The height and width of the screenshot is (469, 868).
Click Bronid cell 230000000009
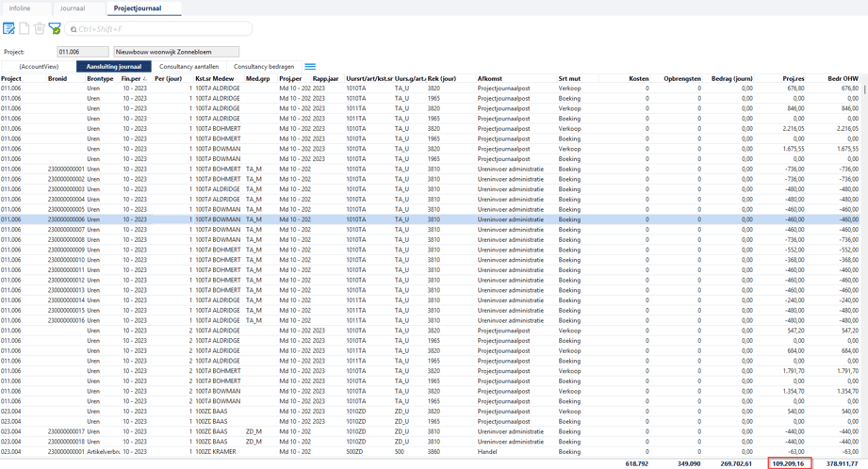pos(66,250)
